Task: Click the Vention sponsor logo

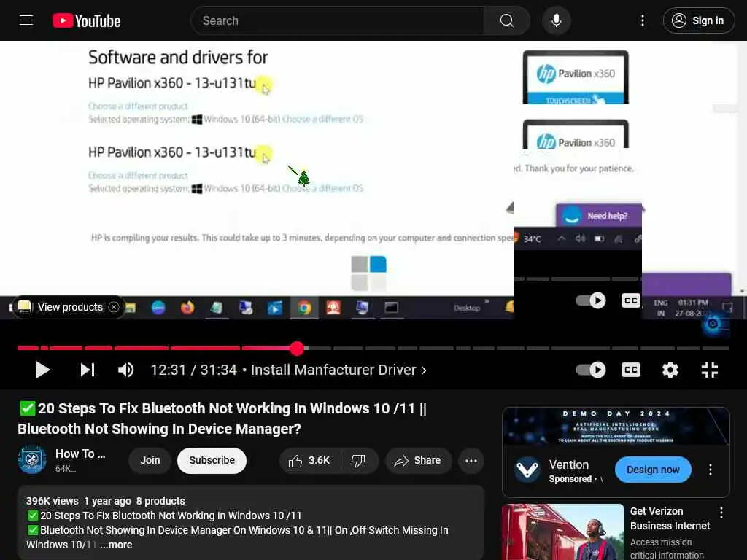Action: (x=527, y=470)
